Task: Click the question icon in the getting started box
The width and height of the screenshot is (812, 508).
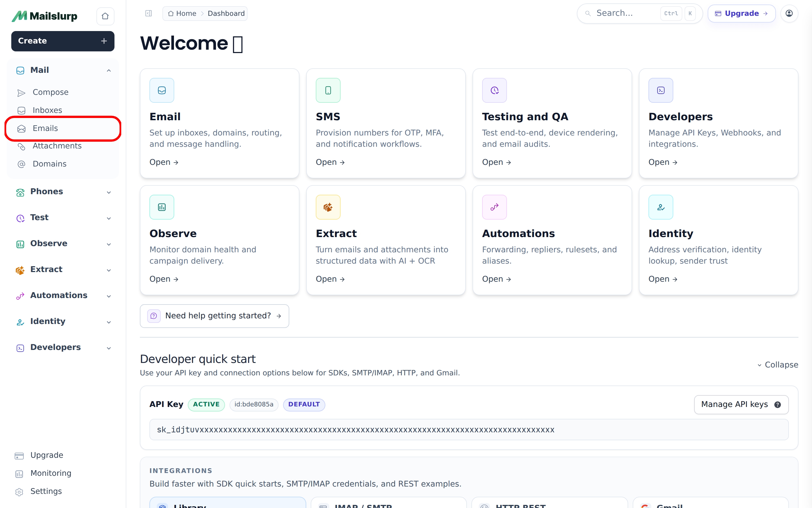Action: click(154, 316)
